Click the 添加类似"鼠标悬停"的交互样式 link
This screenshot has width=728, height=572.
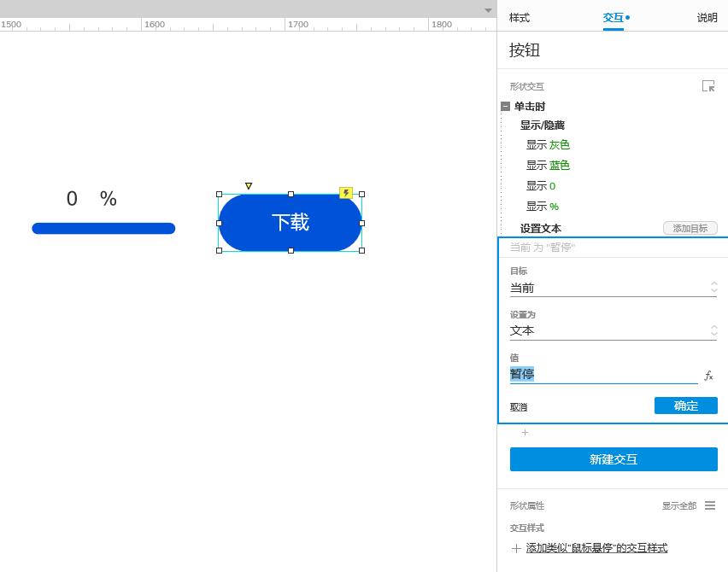point(596,548)
